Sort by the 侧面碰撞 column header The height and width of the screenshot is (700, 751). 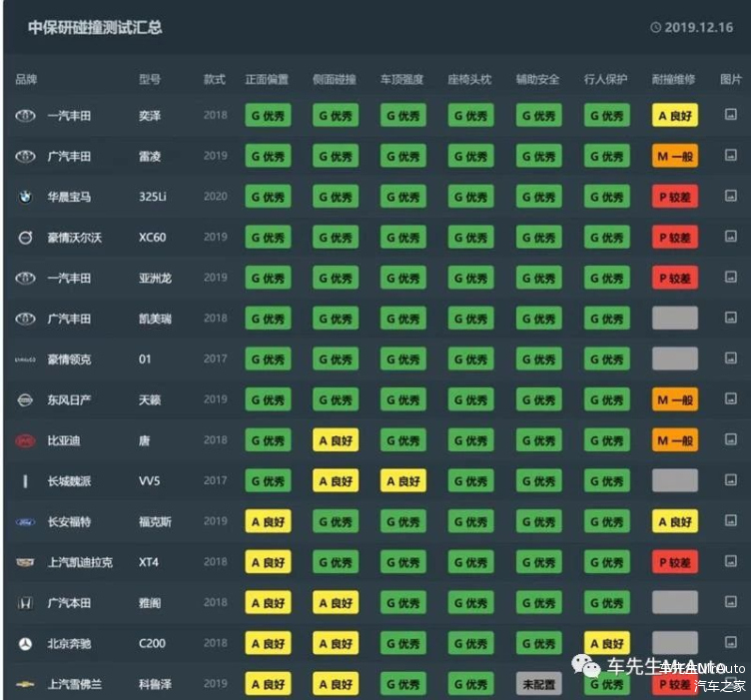click(335, 79)
